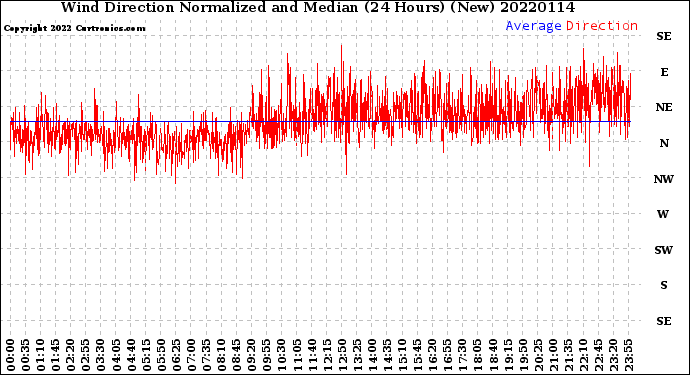This screenshot has height=375, width=690.
Task: Click the 01:45 time label
Action: 55,355
